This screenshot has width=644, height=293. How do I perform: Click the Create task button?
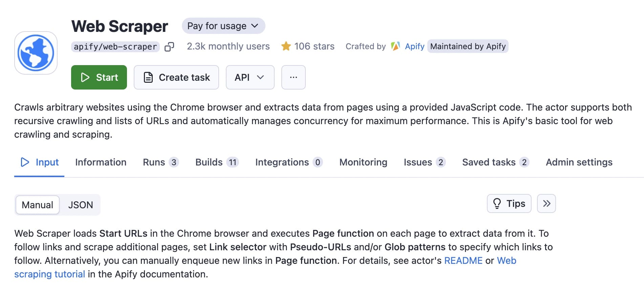click(176, 77)
